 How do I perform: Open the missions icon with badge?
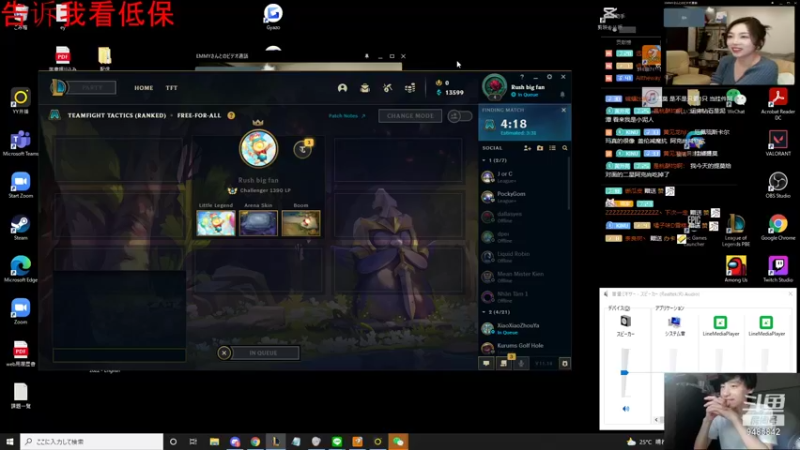point(504,363)
